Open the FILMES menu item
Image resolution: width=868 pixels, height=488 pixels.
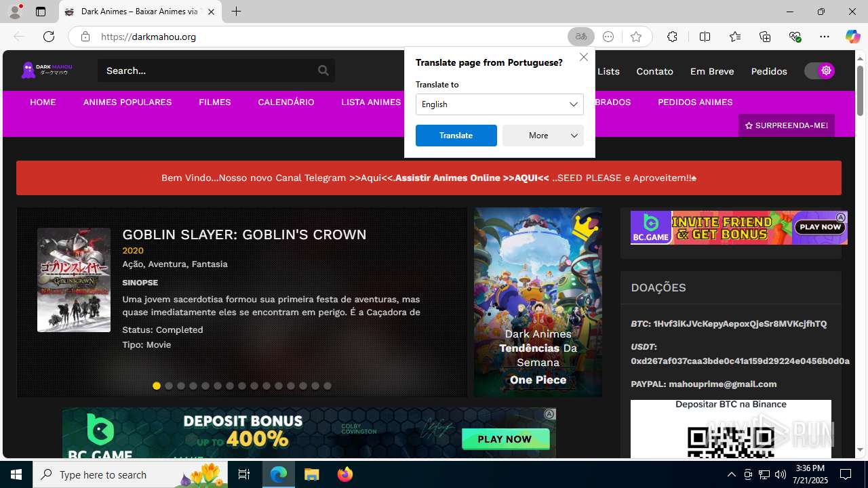coord(215,102)
